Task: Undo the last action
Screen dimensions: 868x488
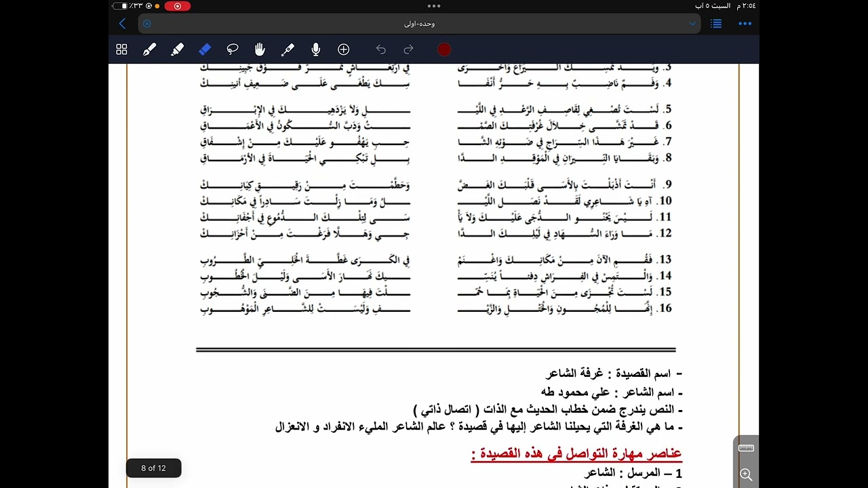Action: pos(380,49)
